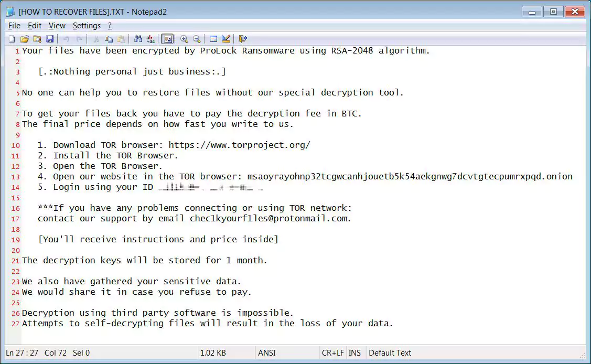Click the Paste clipboard icon

121,39
